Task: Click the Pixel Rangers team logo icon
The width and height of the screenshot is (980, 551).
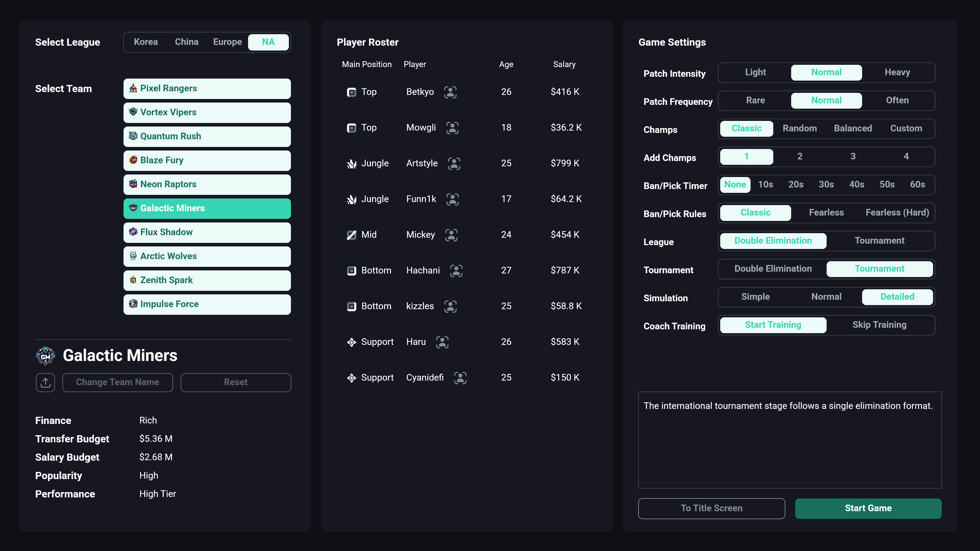Action: pos(133,88)
